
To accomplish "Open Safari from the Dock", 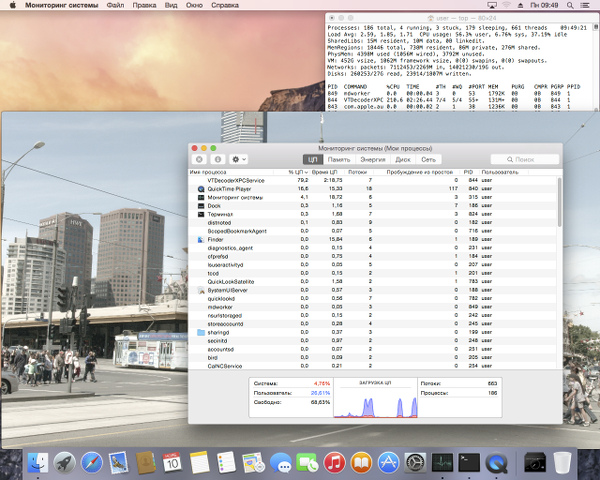I will (x=92, y=462).
